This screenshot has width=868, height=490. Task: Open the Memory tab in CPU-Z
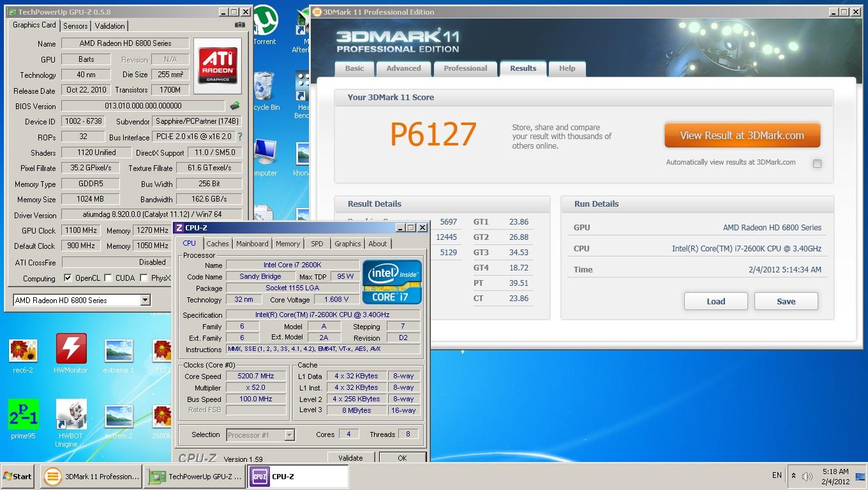(288, 244)
